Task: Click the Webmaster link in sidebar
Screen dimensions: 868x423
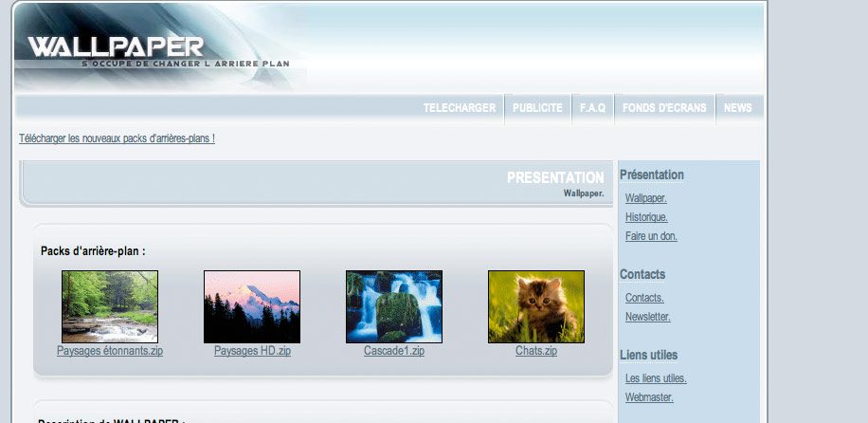Action: (649, 397)
